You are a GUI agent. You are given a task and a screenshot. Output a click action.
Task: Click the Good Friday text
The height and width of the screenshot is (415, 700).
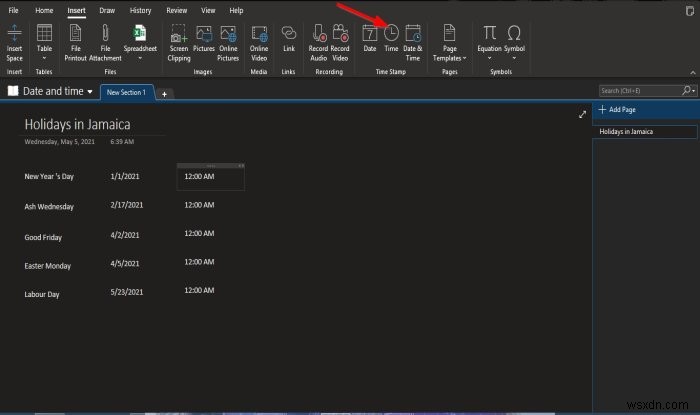tap(43, 237)
